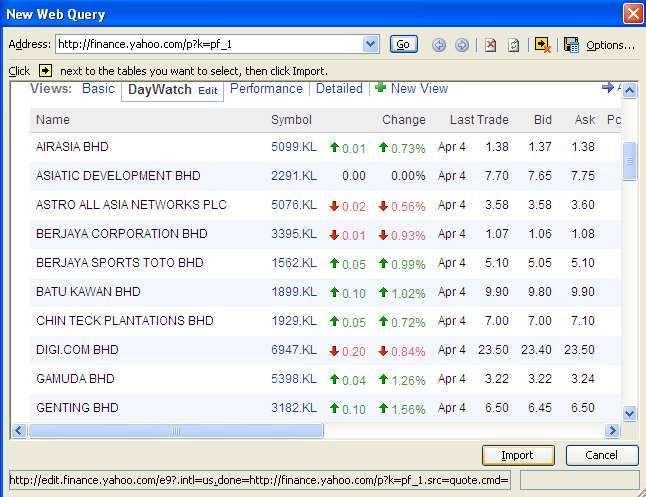
Task: Click the blue arrow icon after New View
Action: (x=608, y=87)
